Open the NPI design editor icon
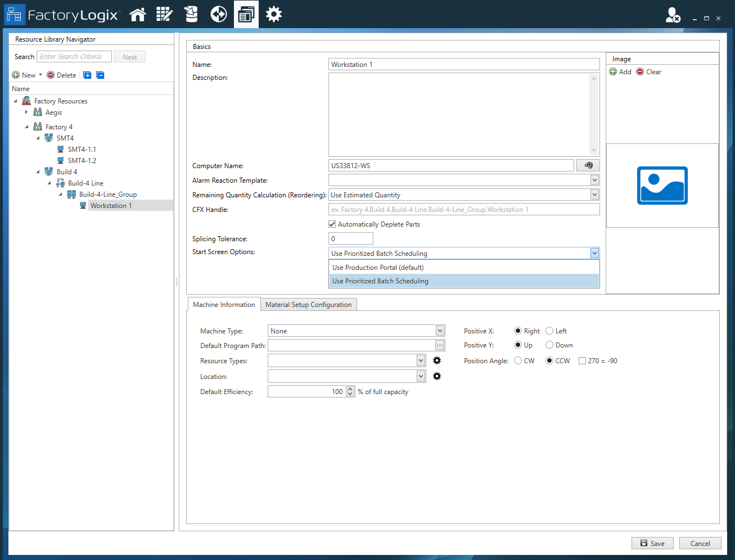The height and width of the screenshot is (560, 735). [x=164, y=14]
